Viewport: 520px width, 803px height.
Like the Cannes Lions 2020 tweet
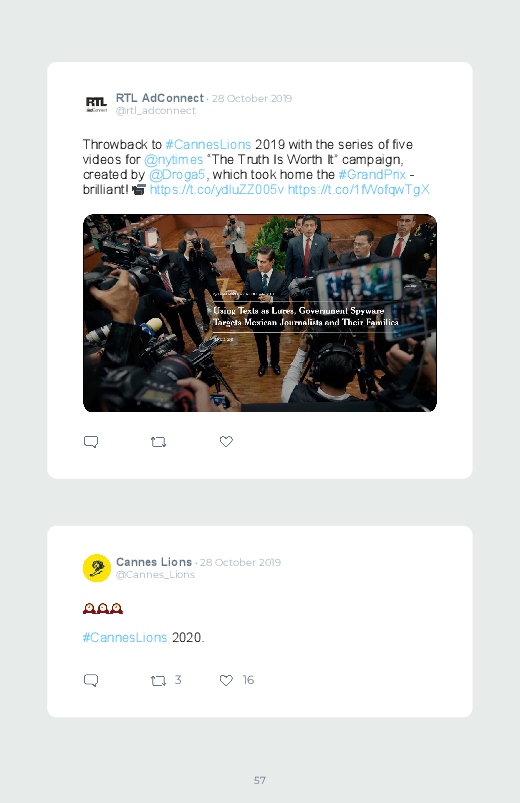226,680
